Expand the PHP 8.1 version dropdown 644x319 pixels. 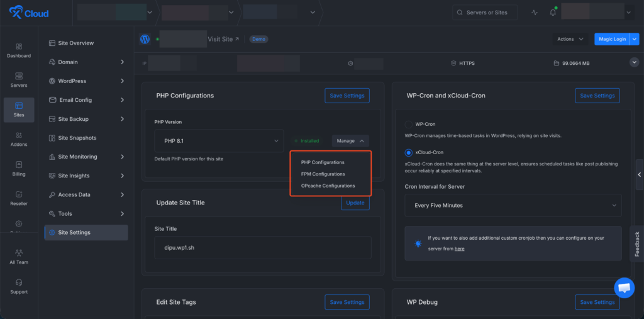pyautogui.click(x=219, y=141)
